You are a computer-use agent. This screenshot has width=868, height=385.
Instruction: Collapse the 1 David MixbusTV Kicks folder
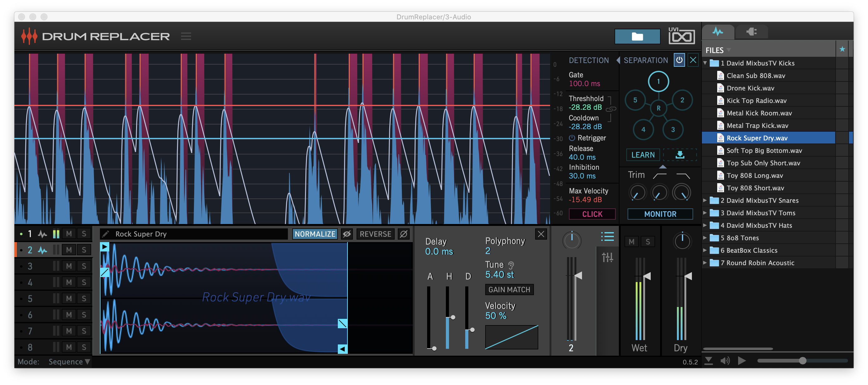tap(705, 63)
